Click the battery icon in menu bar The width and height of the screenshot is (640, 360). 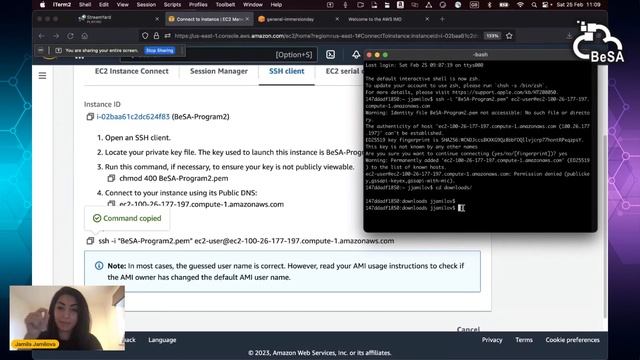point(504,4)
